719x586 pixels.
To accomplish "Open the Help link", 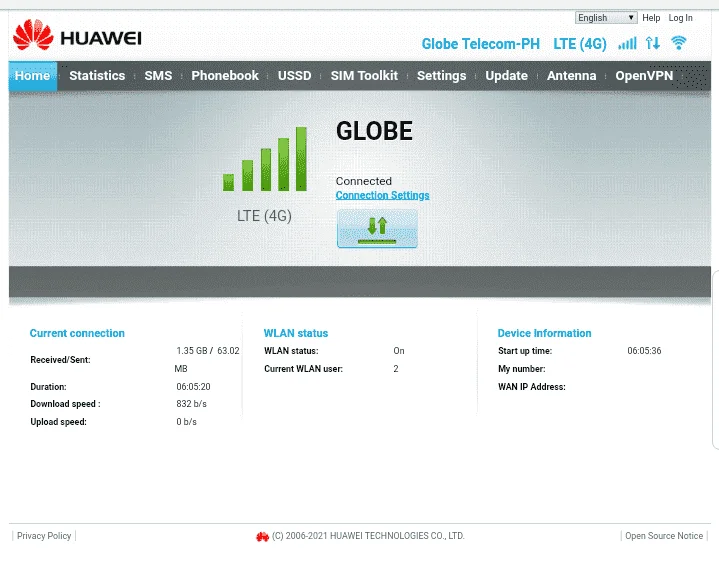I will tap(651, 17).
